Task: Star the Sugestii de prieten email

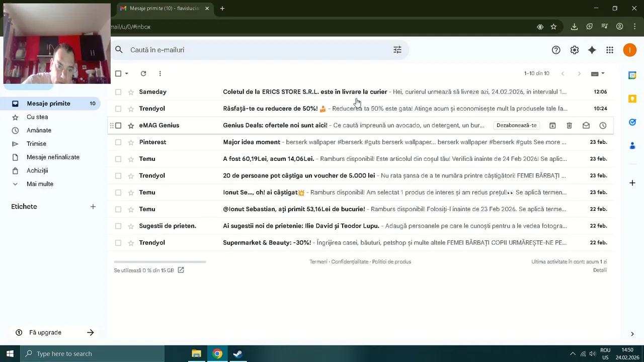Action: (131, 226)
